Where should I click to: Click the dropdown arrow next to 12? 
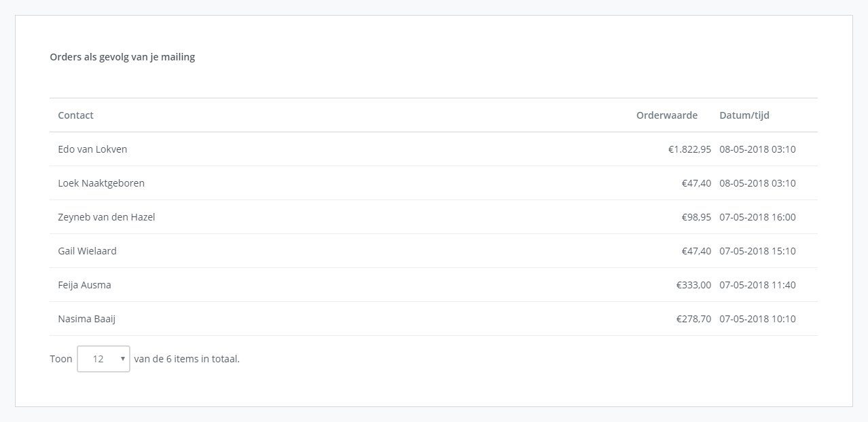(122, 358)
